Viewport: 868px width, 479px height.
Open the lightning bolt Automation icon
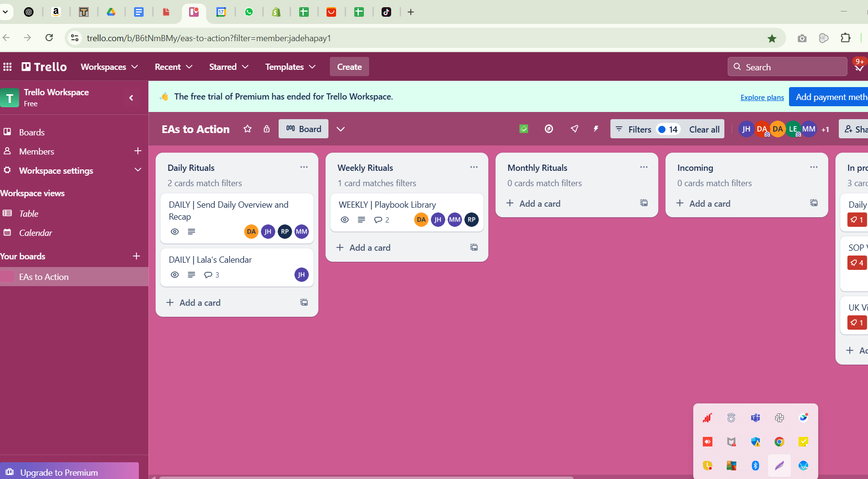coord(596,129)
